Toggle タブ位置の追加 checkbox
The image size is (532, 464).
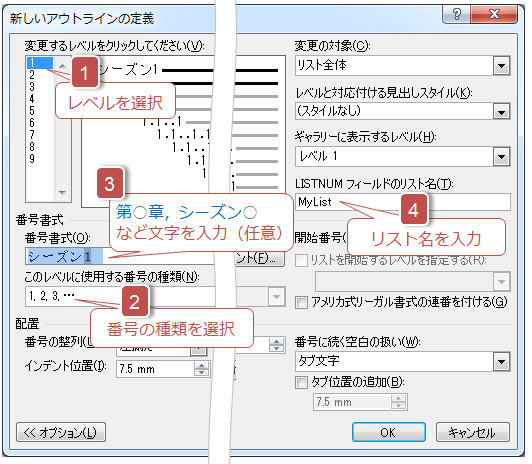301,382
